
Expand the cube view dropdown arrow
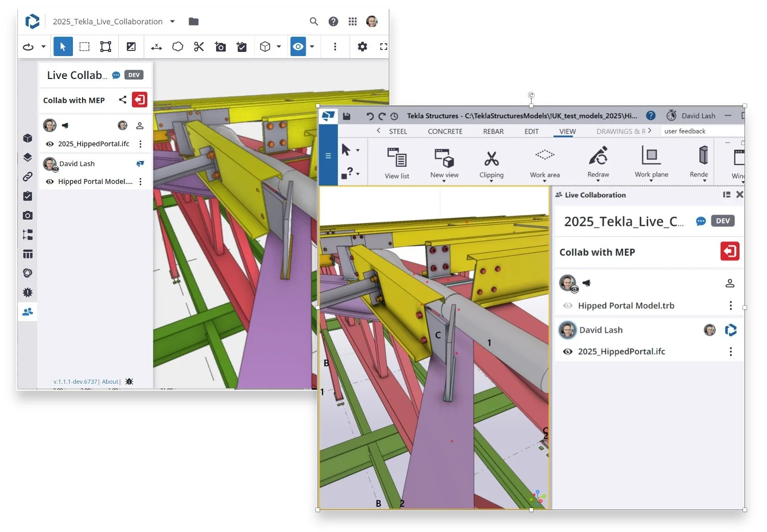pos(279,47)
